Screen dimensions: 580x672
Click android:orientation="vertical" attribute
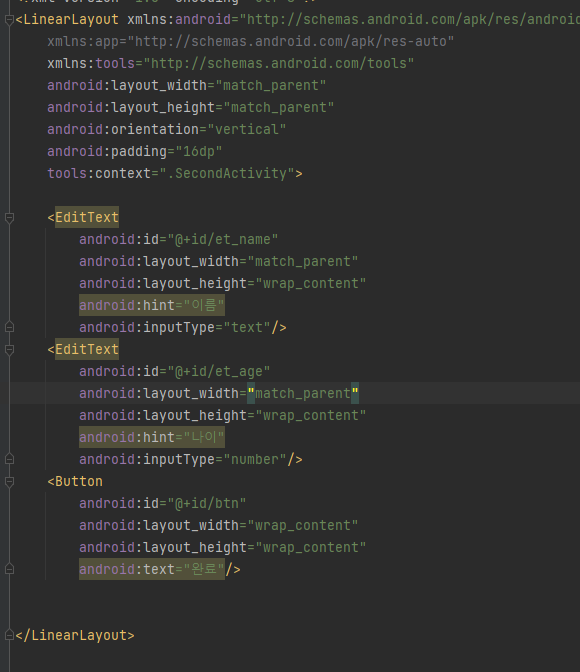click(x=166, y=129)
